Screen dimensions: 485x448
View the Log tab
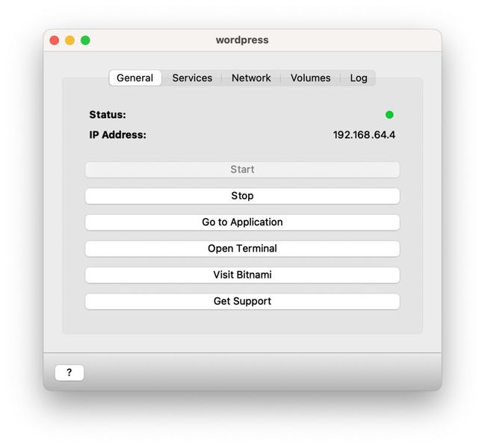pos(359,78)
